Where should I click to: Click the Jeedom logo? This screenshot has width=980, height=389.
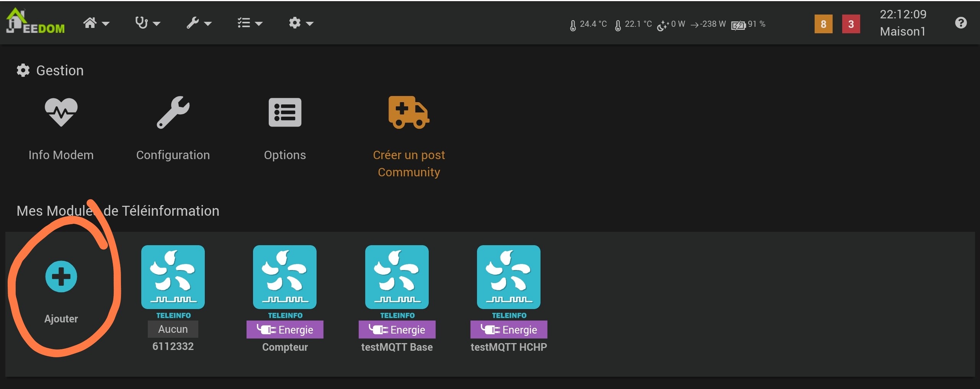[x=36, y=21]
